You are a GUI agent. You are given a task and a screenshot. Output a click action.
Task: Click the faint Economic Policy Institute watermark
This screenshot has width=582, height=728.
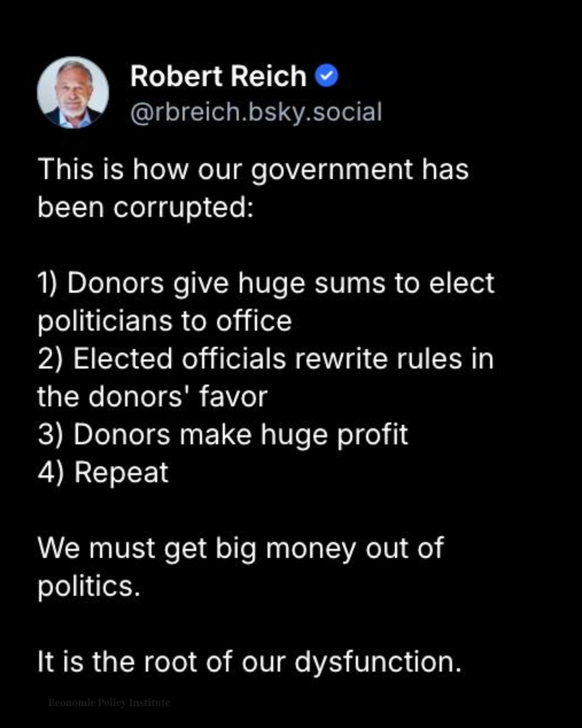[x=109, y=703]
